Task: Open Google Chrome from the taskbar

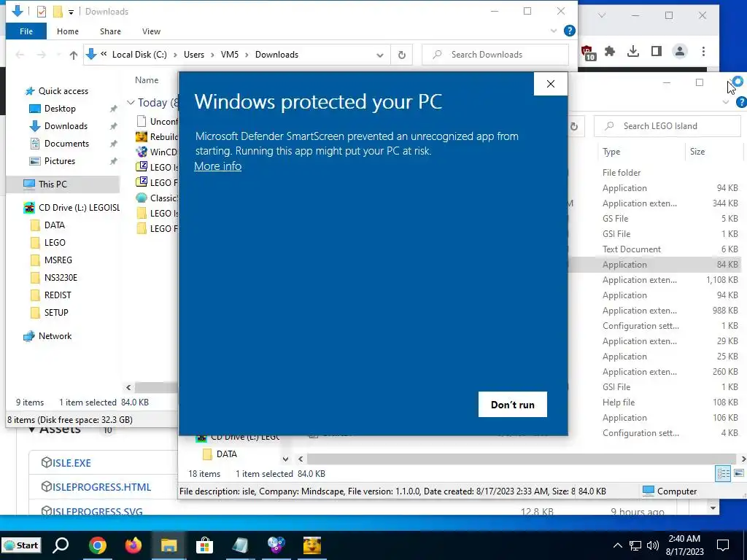Action: click(97, 545)
